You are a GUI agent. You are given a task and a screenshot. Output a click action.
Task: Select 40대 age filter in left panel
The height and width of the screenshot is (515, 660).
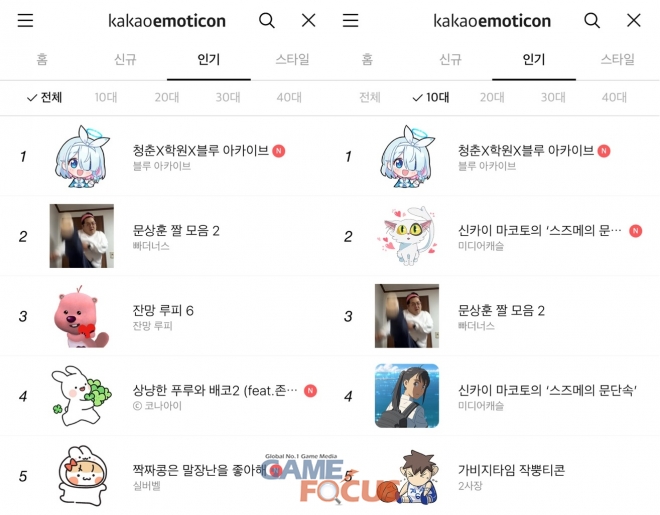click(289, 97)
